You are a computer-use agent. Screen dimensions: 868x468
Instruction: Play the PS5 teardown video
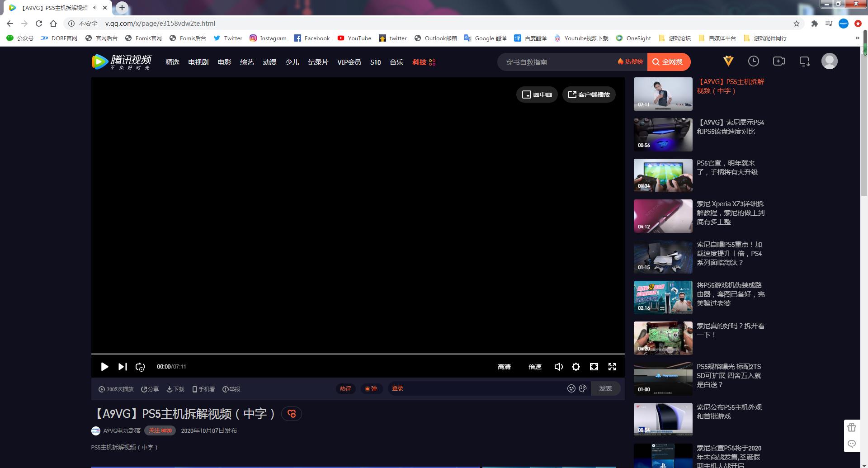pos(104,367)
